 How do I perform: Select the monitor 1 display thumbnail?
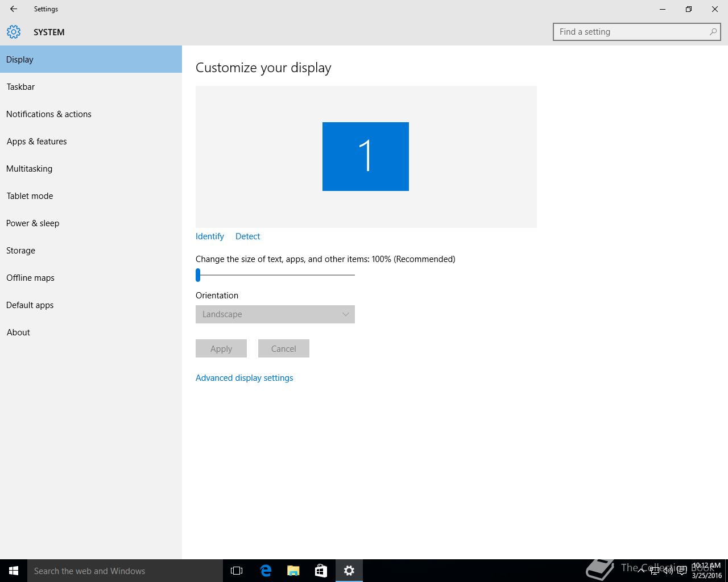(x=366, y=156)
